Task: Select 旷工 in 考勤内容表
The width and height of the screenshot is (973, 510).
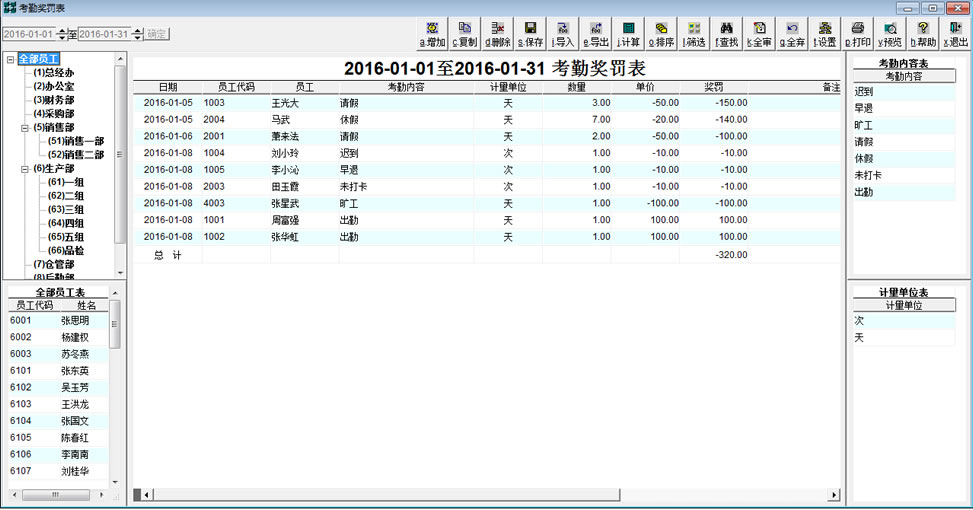Action: [904, 125]
